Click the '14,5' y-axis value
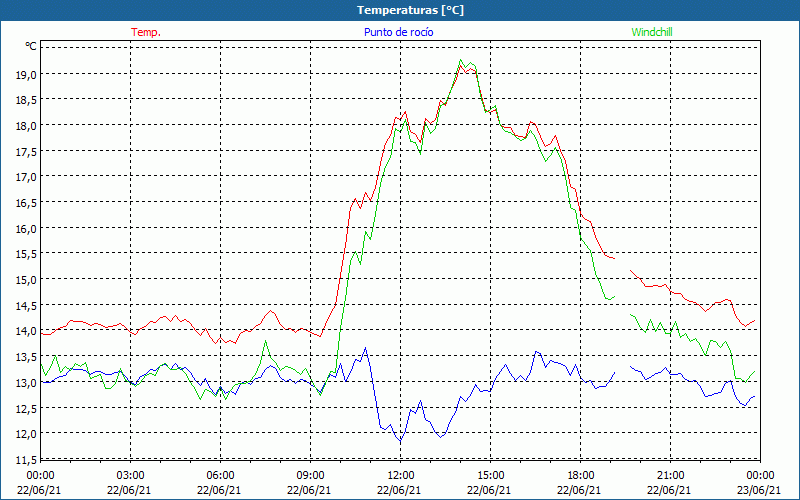Image resolution: width=800 pixels, height=500 pixels. 28,306
